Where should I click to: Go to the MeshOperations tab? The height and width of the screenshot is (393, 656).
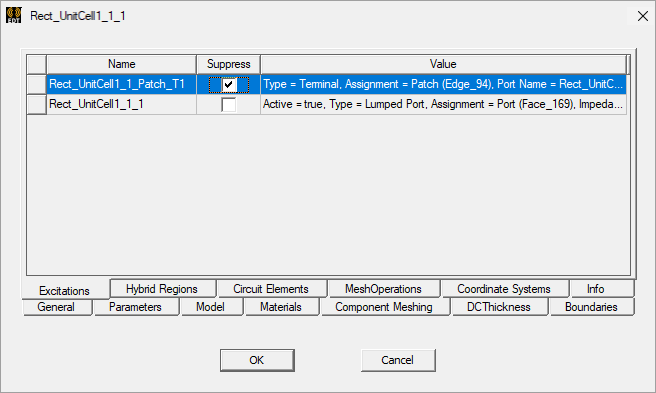pyautogui.click(x=383, y=289)
